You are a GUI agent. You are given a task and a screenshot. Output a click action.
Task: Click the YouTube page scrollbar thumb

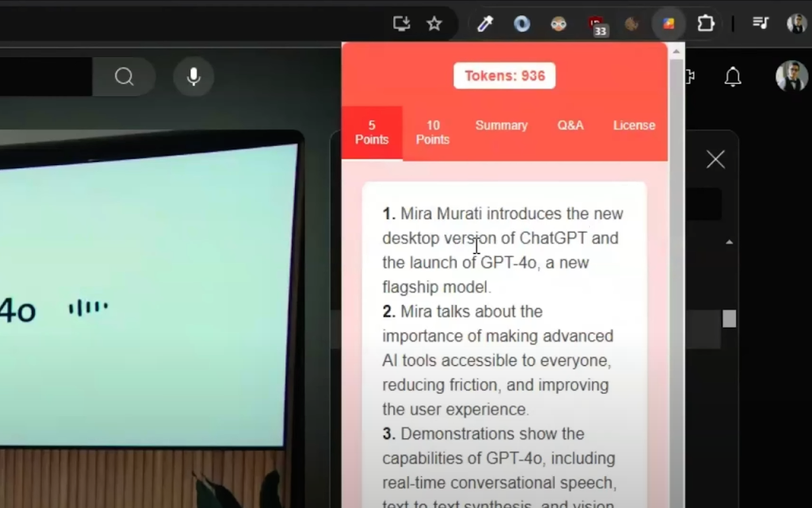(x=730, y=318)
